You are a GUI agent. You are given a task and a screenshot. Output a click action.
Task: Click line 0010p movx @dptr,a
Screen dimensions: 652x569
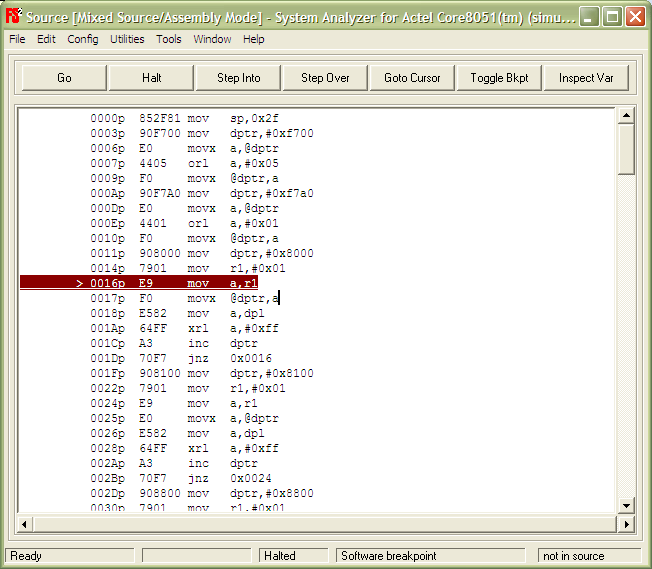point(184,238)
